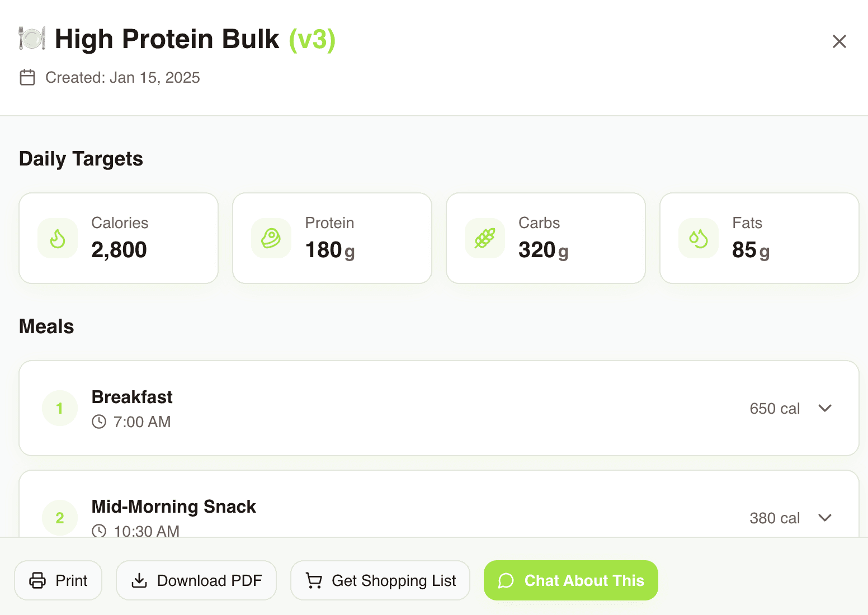Viewport: 868px width, 615px height.
Task: Open Chat About This
Action: (x=570, y=580)
